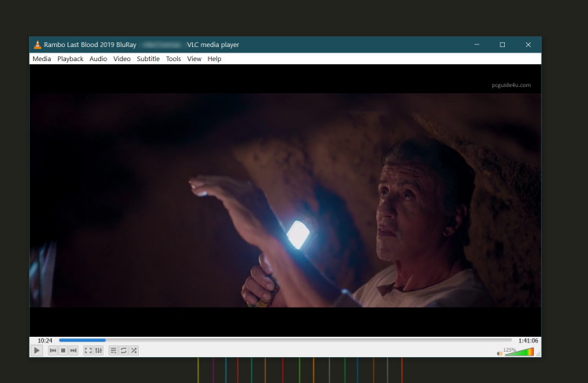Jump to previous media track
This screenshot has height=383, width=588.
tap(53, 350)
